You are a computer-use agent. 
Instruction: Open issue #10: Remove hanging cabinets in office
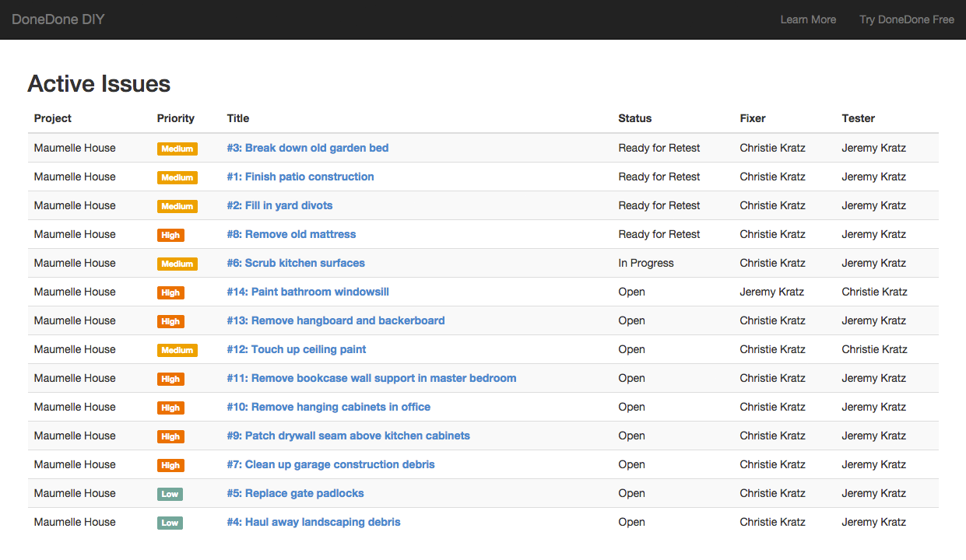[328, 407]
